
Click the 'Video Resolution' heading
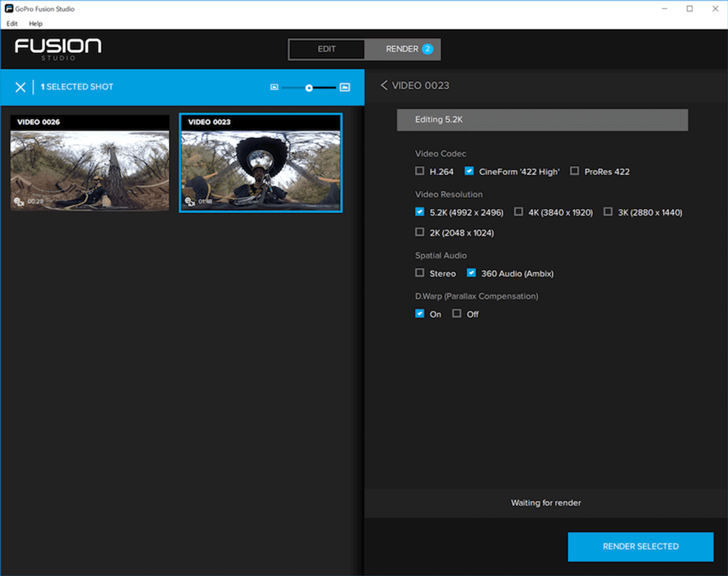tap(448, 194)
